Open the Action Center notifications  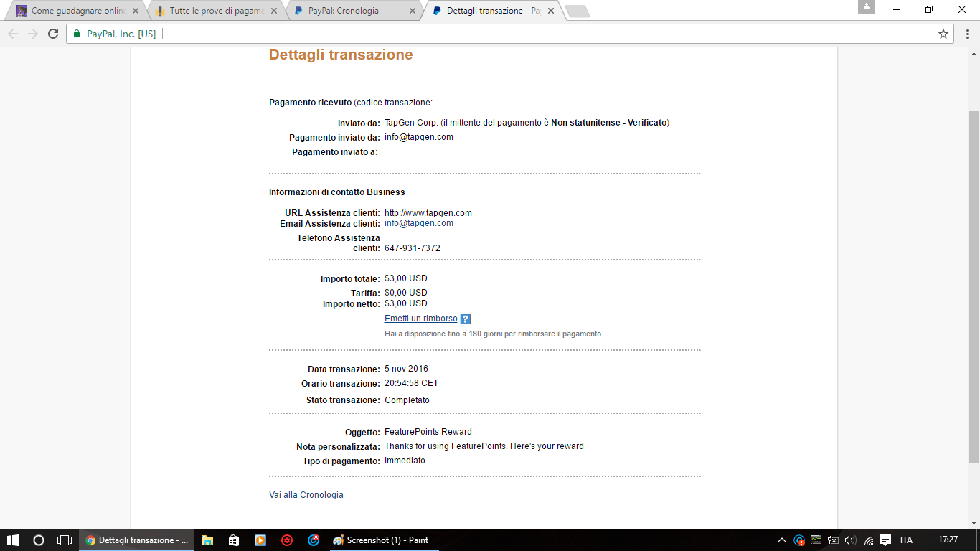[x=886, y=540]
